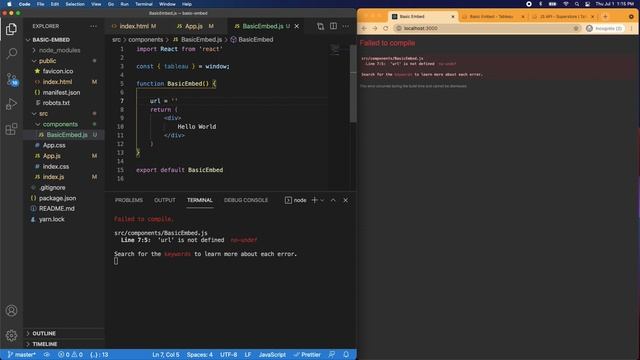The width and height of the screenshot is (640, 360).
Task: Open index.css in the explorer
Action: (x=56, y=167)
